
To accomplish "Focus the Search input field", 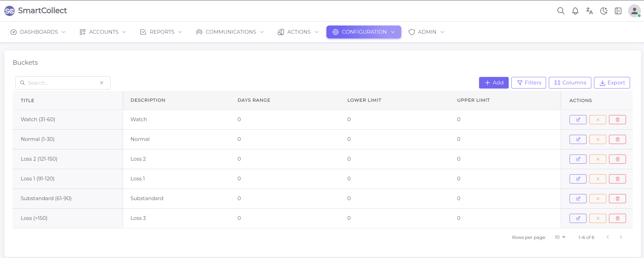I will click(x=61, y=83).
